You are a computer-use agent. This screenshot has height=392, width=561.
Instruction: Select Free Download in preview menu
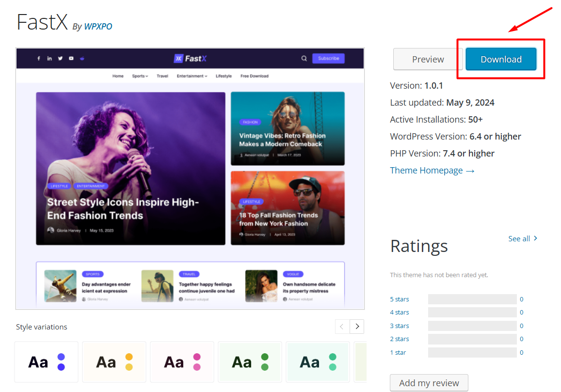tap(255, 76)
